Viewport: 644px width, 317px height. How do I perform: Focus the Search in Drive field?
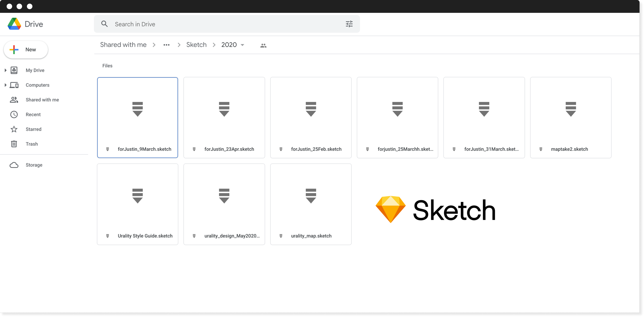(227, 24)
